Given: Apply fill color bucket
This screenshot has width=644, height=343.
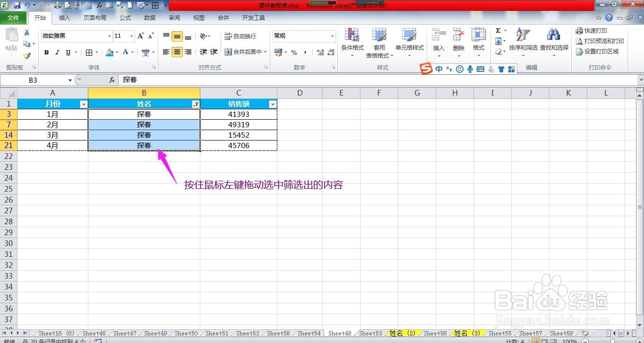Looking at the screenshot, I should click(x=110, y=53).
